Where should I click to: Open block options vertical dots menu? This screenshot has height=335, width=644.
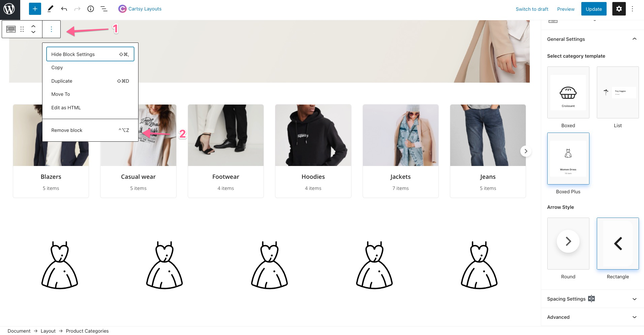pyautogui.click(x=51, y=29)
